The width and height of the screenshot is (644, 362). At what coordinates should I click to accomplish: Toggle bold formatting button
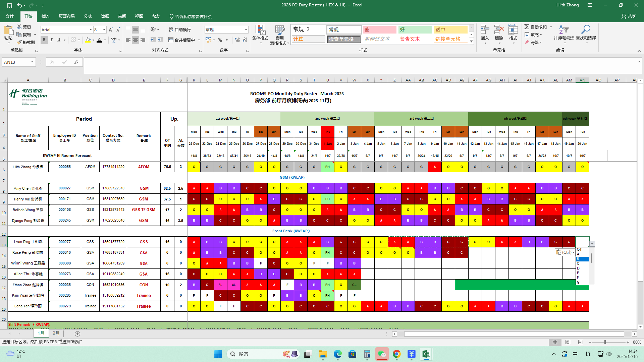44,40
